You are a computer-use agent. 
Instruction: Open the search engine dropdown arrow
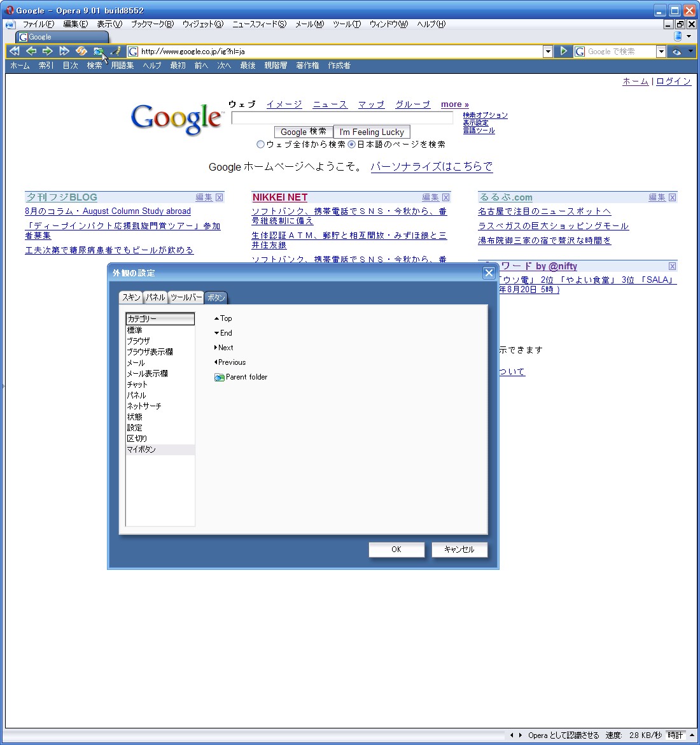[661, 52]
